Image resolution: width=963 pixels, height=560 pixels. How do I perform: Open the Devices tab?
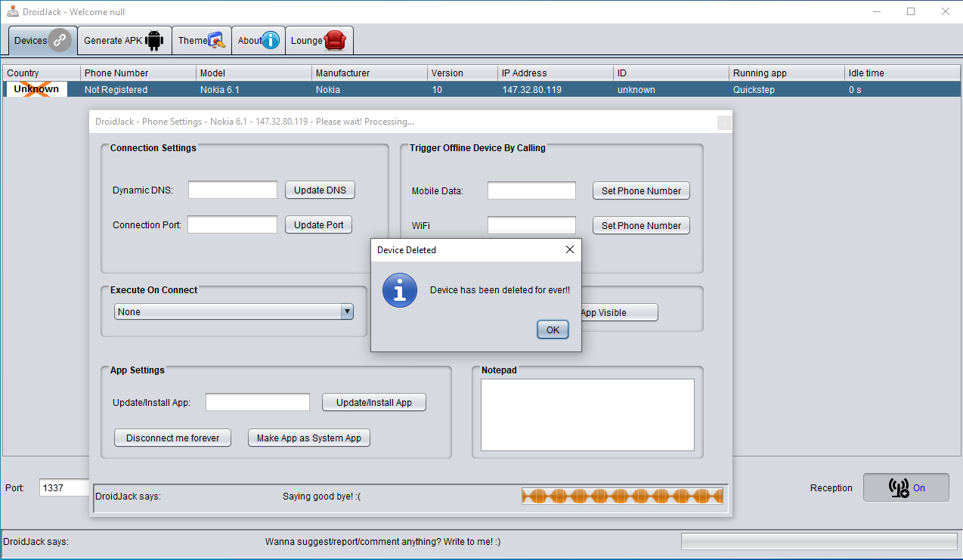tap(43, 41)
